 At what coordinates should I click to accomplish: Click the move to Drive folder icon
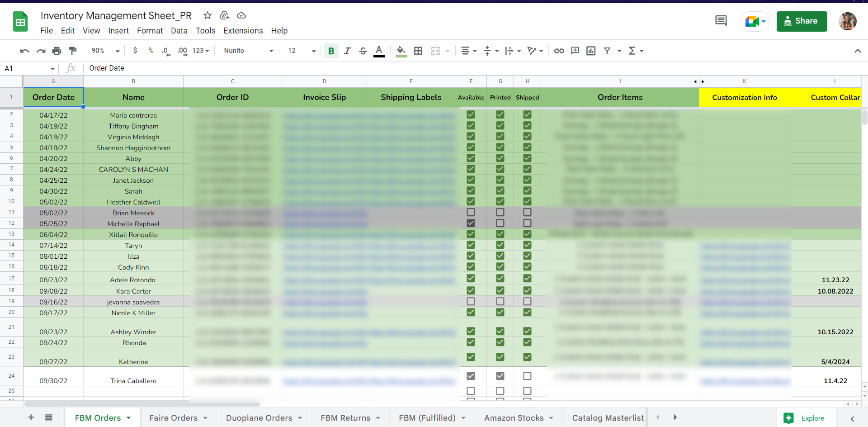coord(225,15)
